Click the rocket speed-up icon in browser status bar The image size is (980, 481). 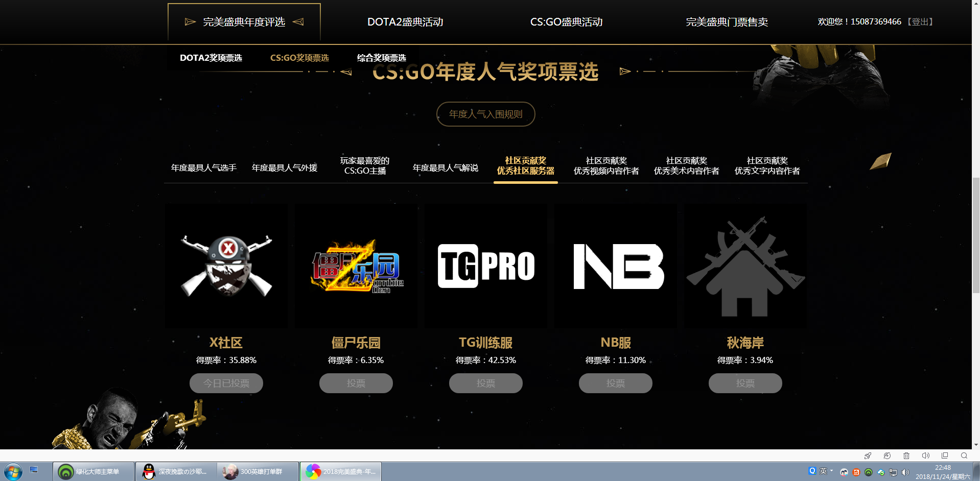[x=868, y=455]
